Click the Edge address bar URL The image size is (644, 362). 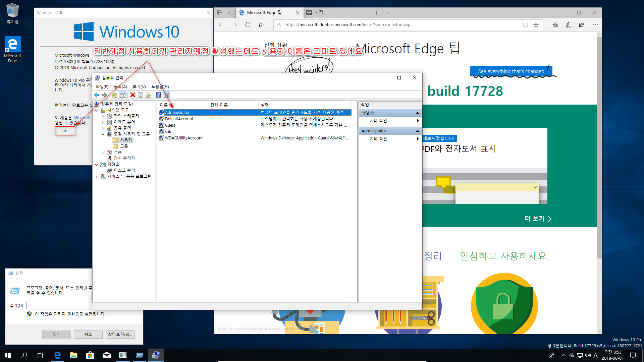[x=348, y=25]
